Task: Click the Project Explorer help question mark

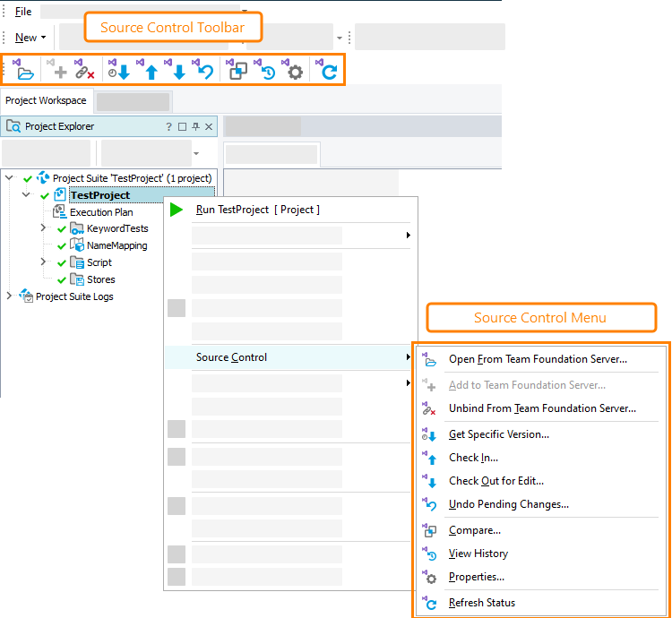Action: point(168,126)
